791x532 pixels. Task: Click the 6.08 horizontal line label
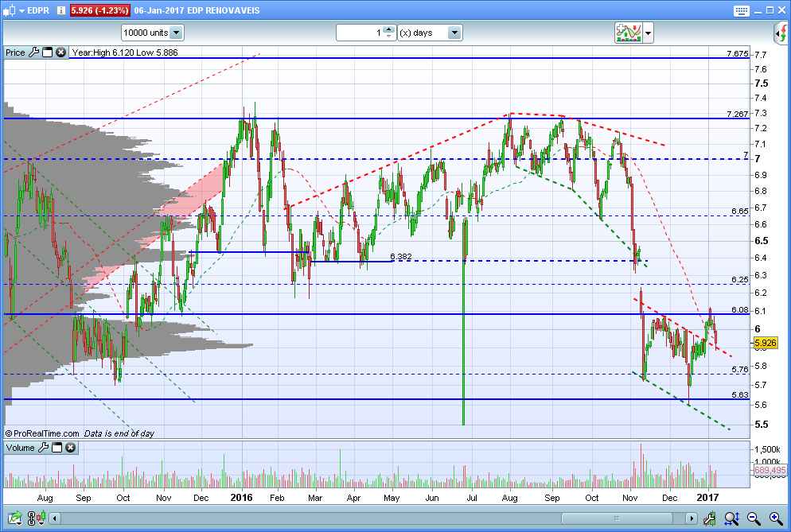coord(740,309)
